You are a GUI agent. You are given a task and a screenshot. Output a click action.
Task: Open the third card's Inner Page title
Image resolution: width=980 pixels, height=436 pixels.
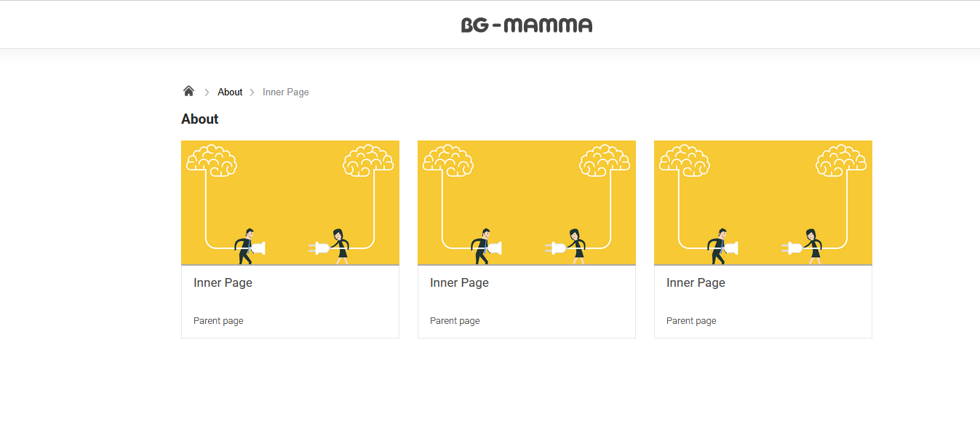[x=696, y=282]
